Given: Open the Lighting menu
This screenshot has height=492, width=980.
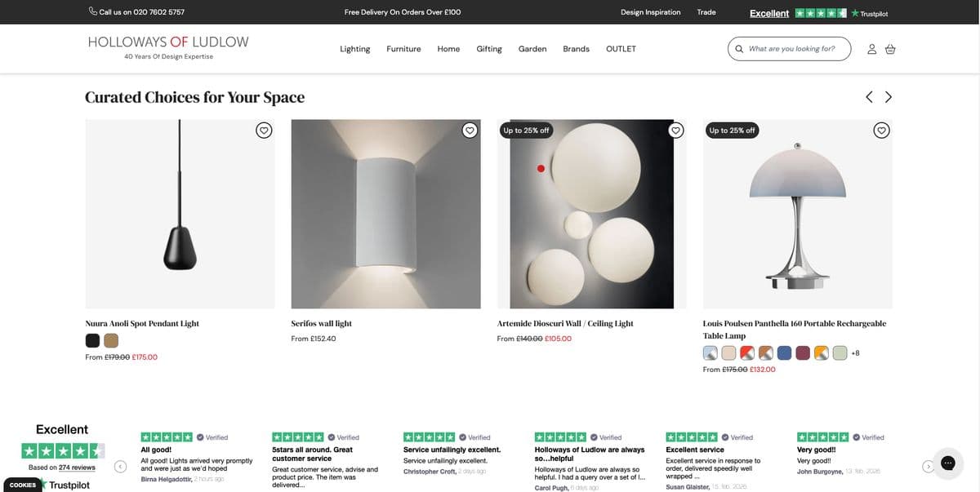Looking at the screenshot, I should (354, 49).
